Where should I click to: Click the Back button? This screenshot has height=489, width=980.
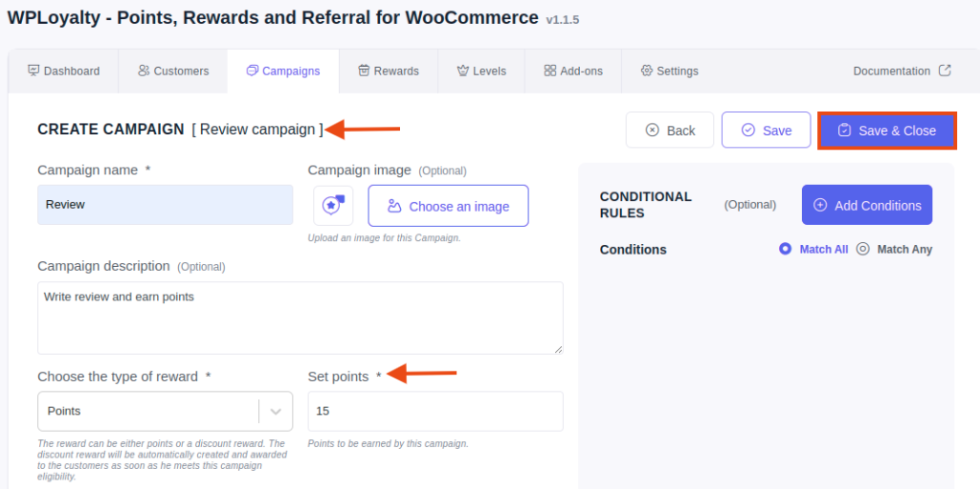click(x=669, y=130)
